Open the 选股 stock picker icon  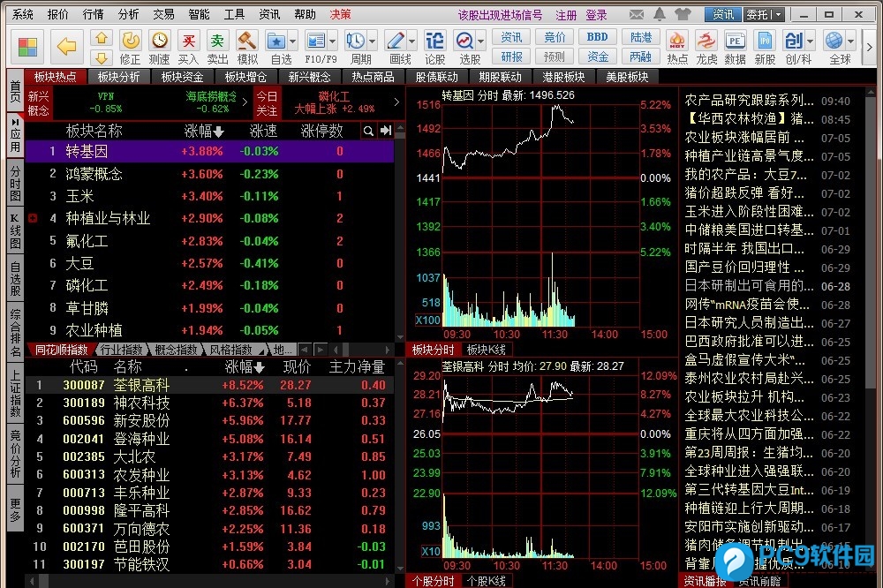465,48
